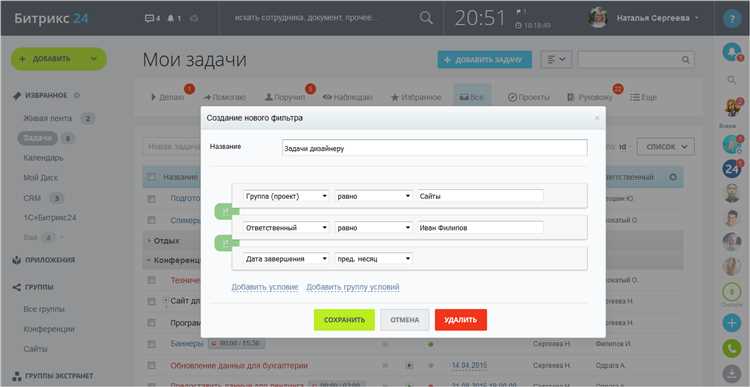Open 1С+Битрикс24 in sidebar
The height and width of the screenshot is (387, 750).
point(50,218)
